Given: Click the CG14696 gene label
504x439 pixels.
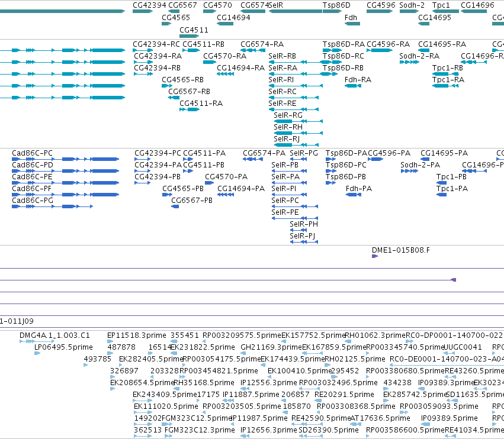Looking at the screenshot, I should [x=477, y=5].
